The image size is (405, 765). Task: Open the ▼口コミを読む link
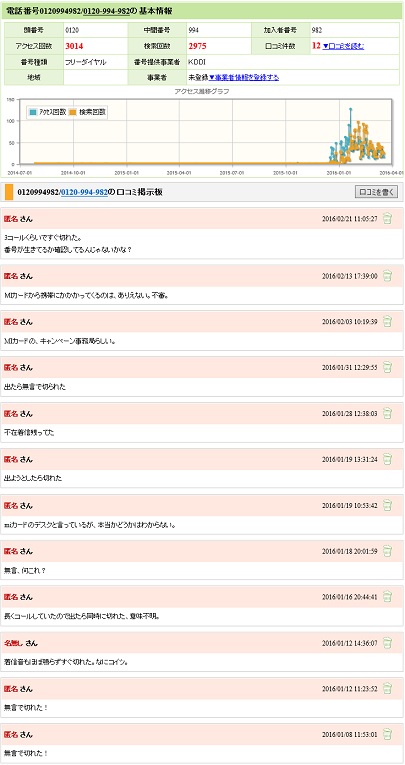point(344,46)
